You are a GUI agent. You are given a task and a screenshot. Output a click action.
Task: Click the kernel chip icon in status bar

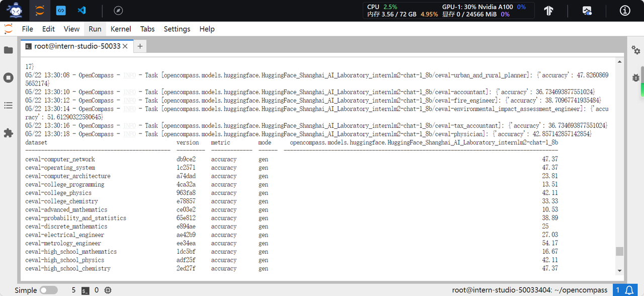click(108, 290)
